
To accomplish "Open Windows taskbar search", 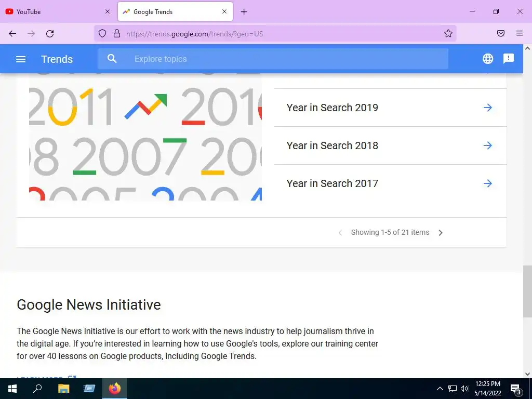I will coord(37,389).
